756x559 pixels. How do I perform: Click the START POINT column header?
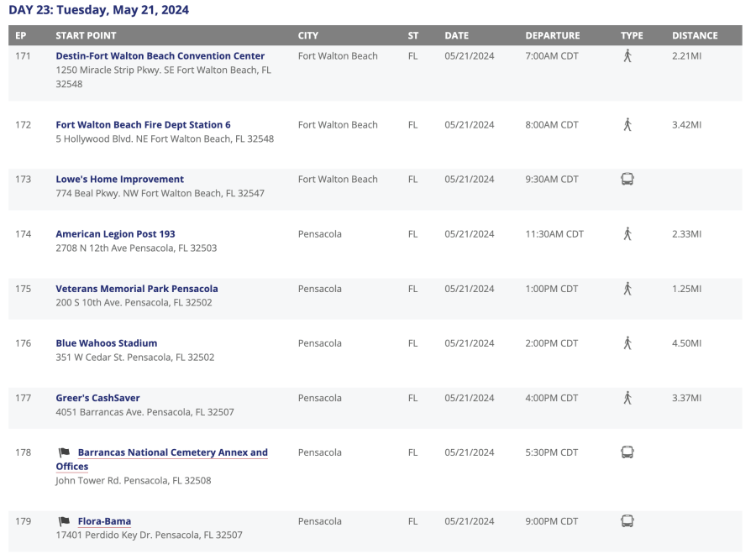pos(86,35)
